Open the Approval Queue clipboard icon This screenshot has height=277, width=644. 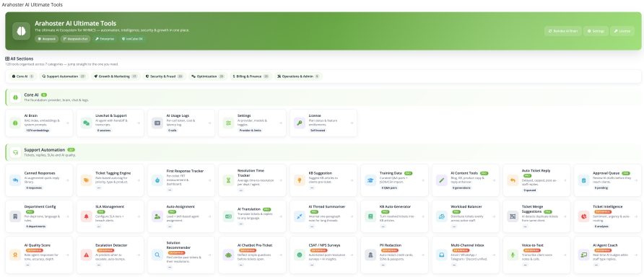click(584, 180)
